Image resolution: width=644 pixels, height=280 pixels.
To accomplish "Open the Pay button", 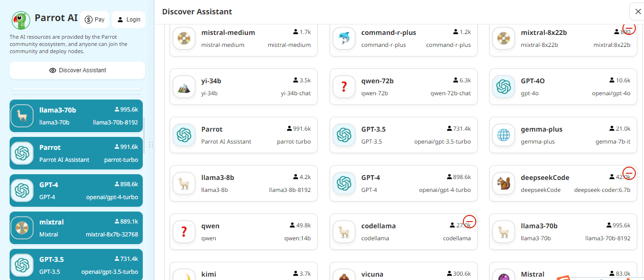I will pyautogui.click(x=95, y=20).
